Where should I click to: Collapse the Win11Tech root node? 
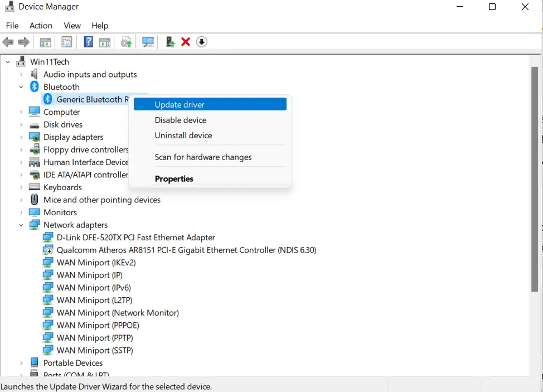pos(8,62)
